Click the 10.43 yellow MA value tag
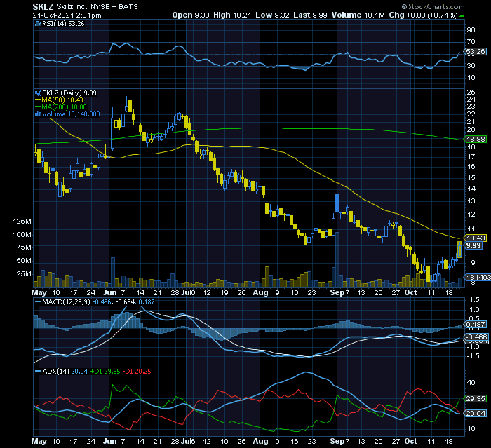491x448 pixels. click(476, 238)
